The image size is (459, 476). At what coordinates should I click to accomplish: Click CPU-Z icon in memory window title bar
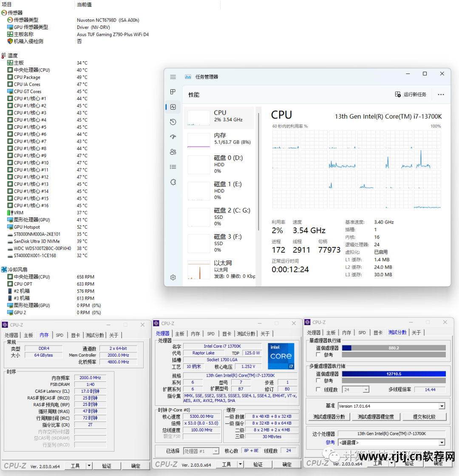(x=5, y=325)
